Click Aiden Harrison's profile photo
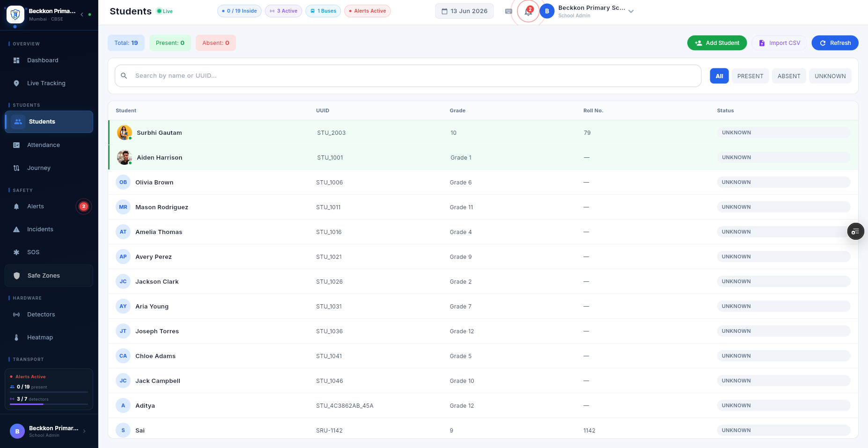868x448 pixels. [125, 157]
